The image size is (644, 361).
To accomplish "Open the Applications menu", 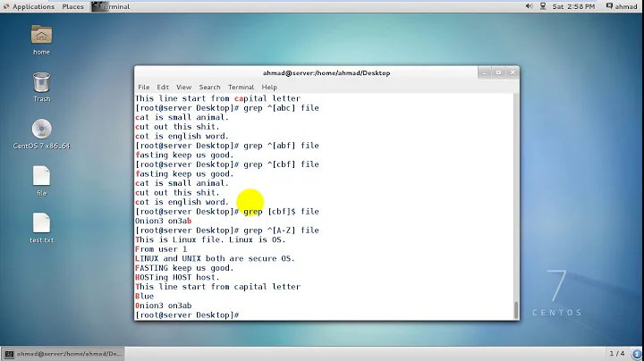I will click(x=29, y=6).
